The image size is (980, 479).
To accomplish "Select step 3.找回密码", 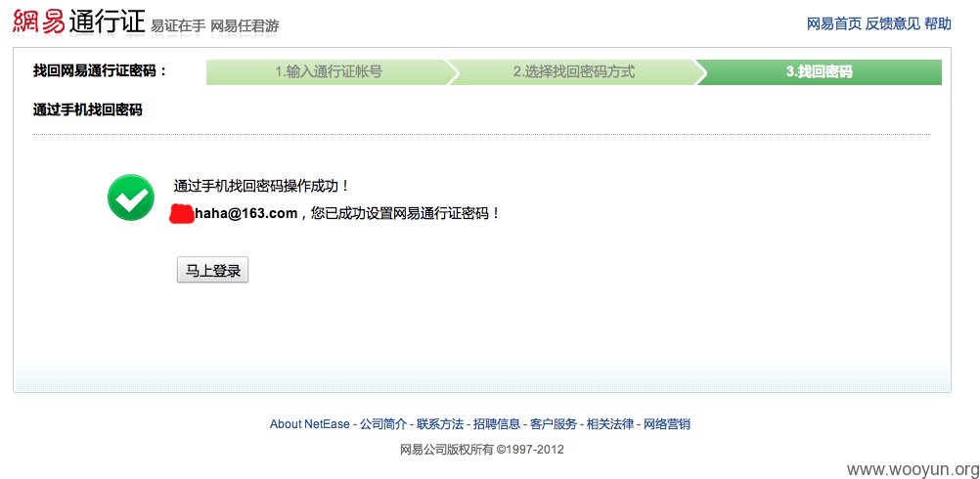I will [819, 71].
